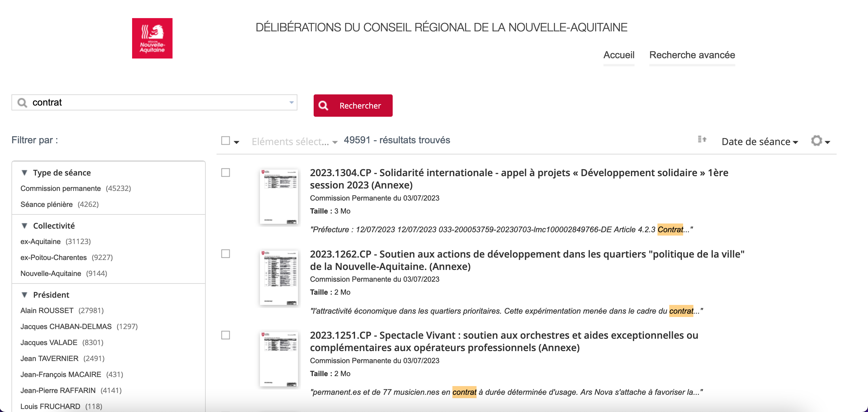Open thumbnail of 2023.1304.CP document

279,197
